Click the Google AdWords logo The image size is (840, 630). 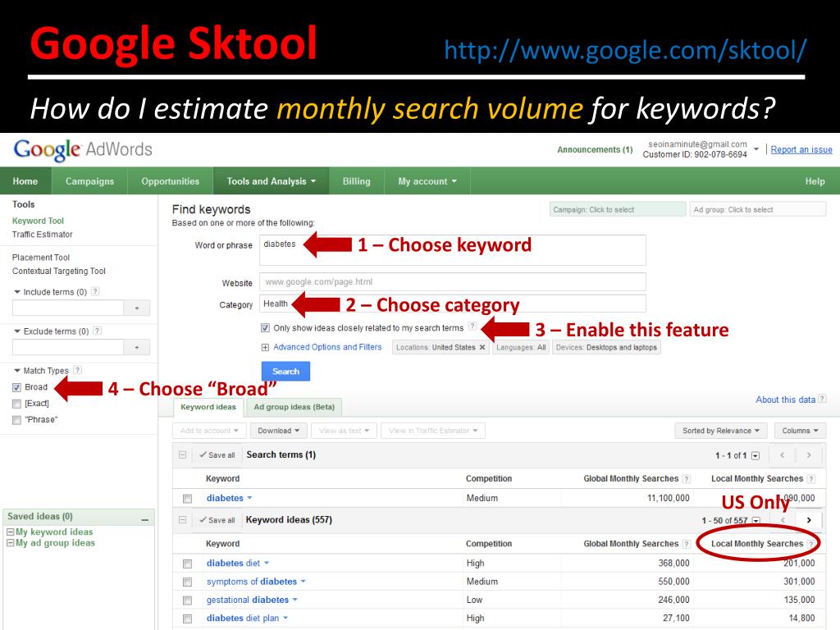click(83, 149)
